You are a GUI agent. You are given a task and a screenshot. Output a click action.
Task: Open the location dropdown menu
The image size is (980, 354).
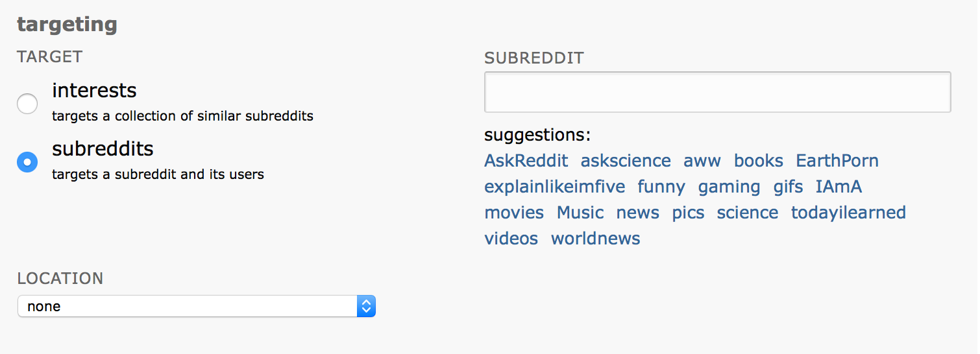point(197,306)
